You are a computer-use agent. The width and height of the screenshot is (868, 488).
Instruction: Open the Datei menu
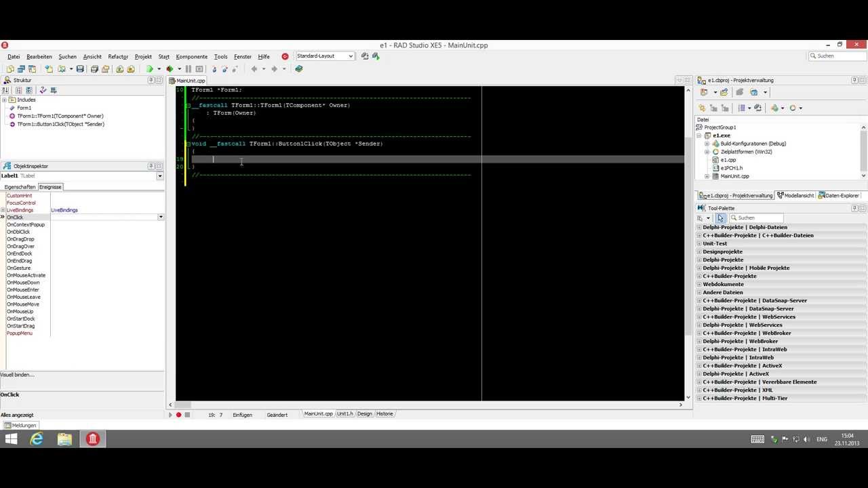click(14, 57)
